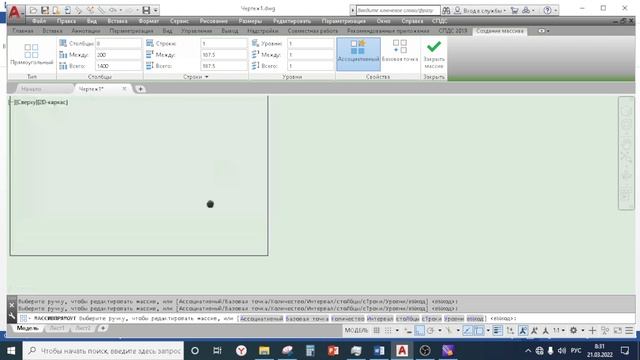Select the Создание массива ribbon tab
Image resolution: width=640 pixels, height=360 pixels.
coord(500,31)
